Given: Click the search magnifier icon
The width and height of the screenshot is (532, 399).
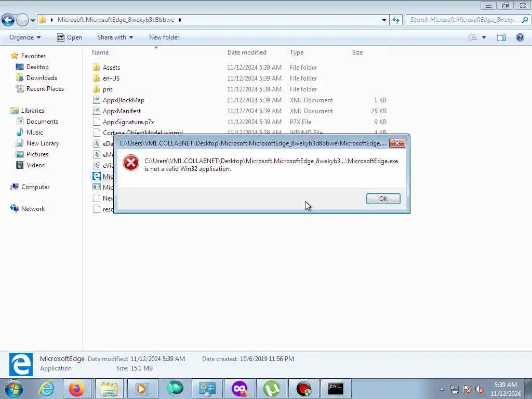Looking at the screenshot, I should tap(525, 20).
